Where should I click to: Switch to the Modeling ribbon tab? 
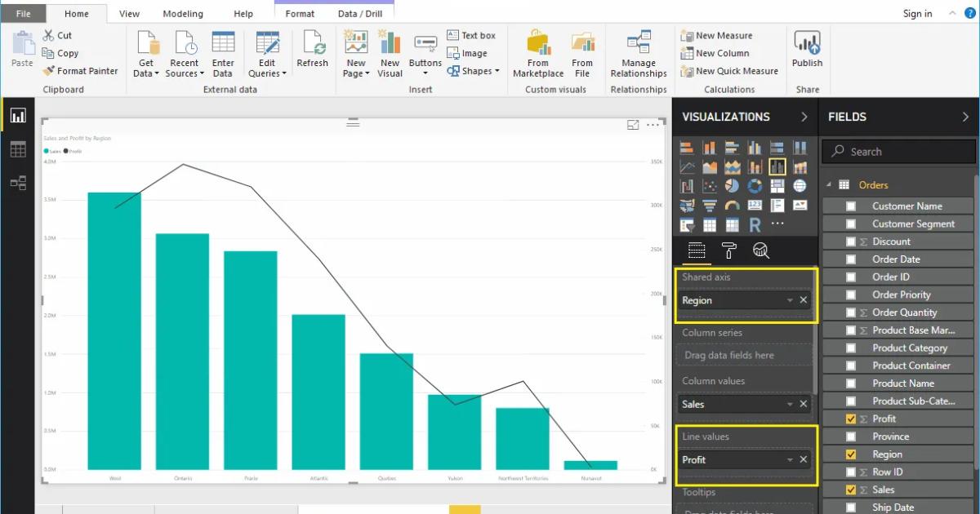pos(182,13)
